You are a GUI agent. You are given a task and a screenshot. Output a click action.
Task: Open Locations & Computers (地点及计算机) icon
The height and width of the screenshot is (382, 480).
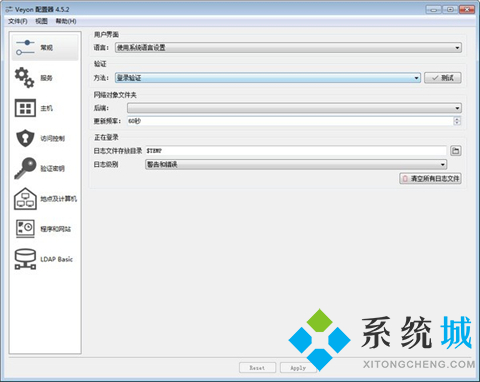[25, 199]
